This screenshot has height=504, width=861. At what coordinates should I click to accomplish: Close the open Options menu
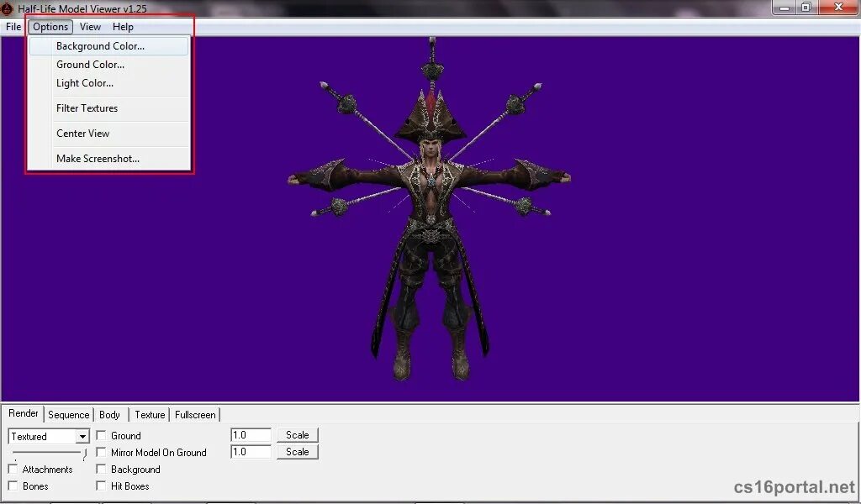50,27
